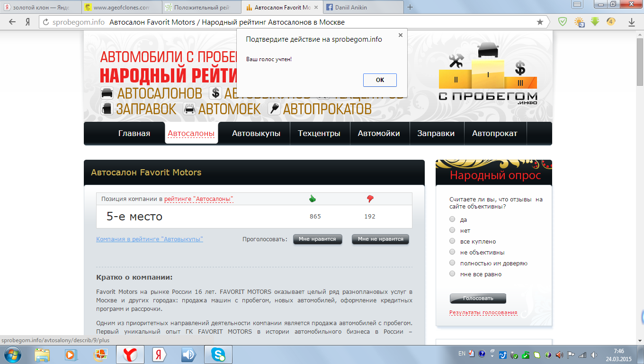Viewport: 644px width, 364px height.
Task: Vote with the 'Мне нравится' button
Action: click(317, 239)
